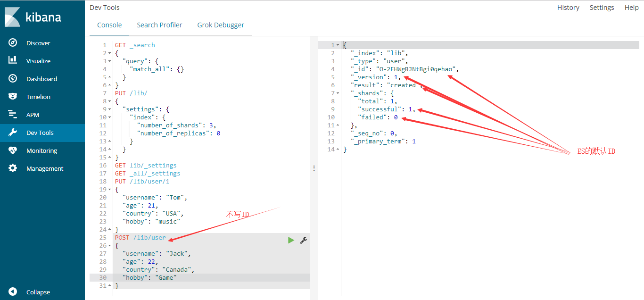Fold the settings block at line 9
644x300 pixels.
[x=110, y=109]
